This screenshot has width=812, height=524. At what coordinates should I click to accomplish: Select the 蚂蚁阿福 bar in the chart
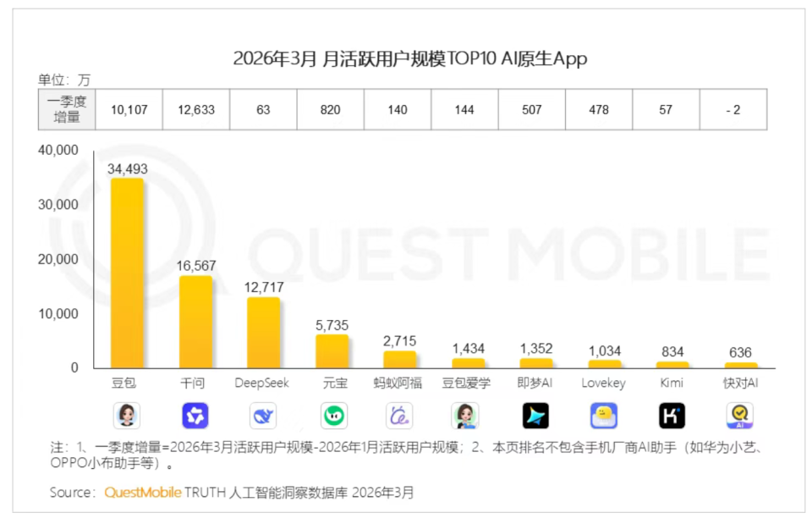(x=400, y=360)
